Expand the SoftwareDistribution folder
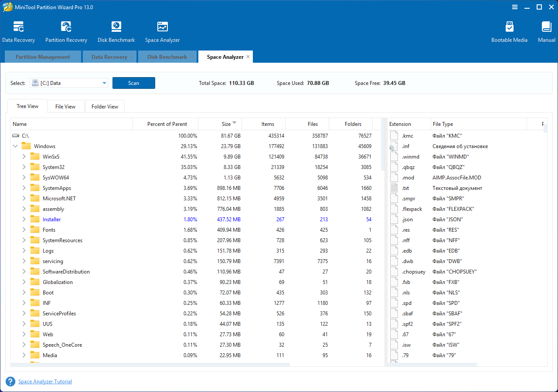Viewport: 558px width, 392px height. coord(24,272)
